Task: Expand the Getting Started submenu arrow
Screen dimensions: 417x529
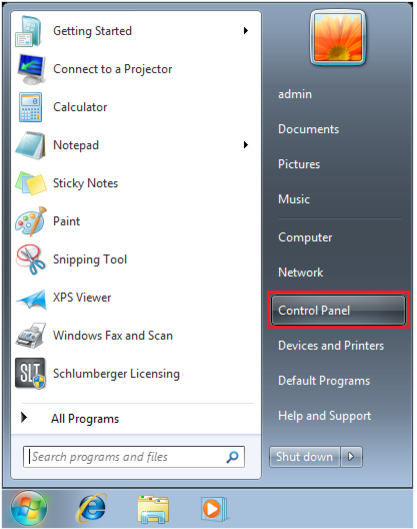Action: [246, 31]
